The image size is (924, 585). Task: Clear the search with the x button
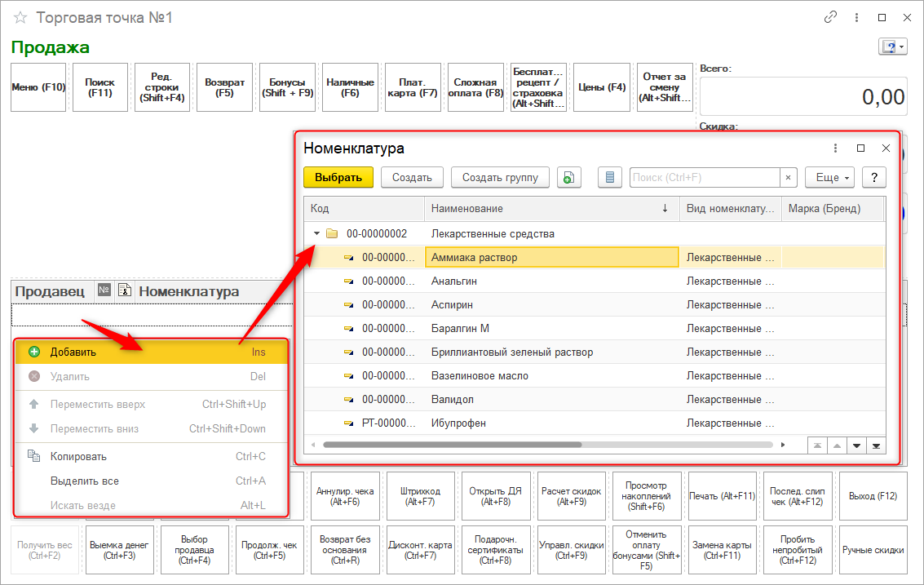[788, 178]
